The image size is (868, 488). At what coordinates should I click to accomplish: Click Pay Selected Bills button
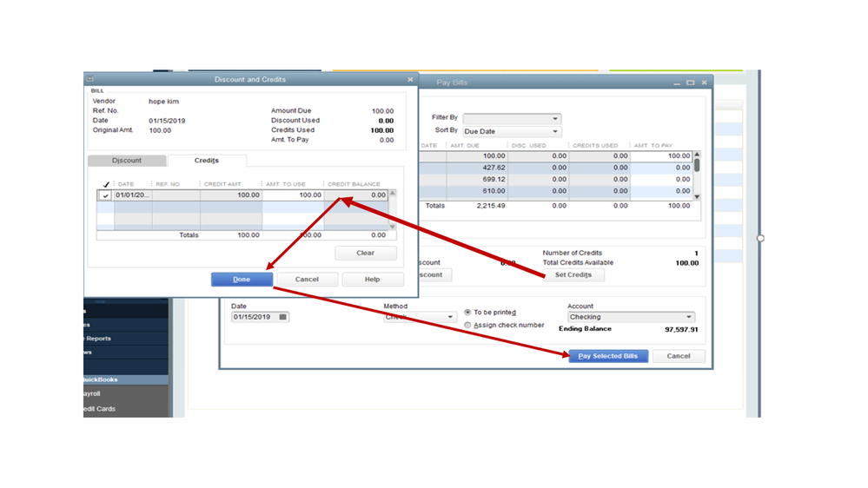(x=608, y=356)
